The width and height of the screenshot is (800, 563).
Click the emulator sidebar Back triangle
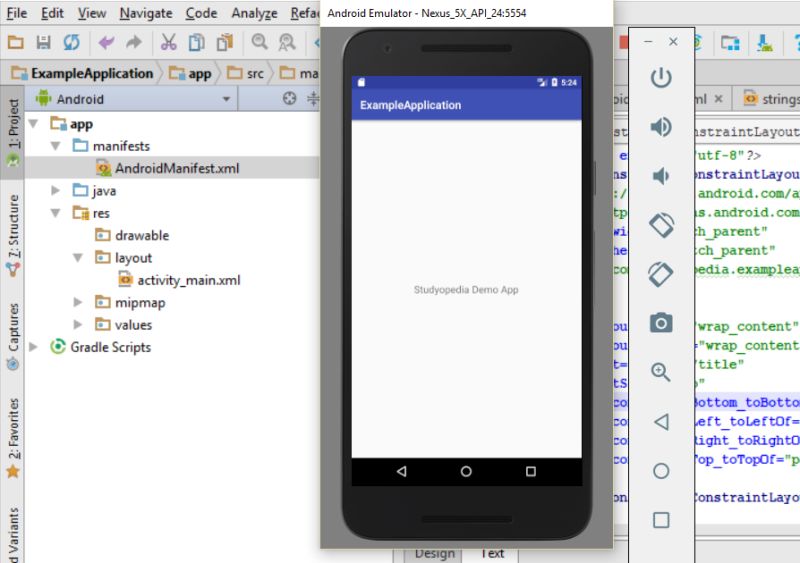point(661,422)
